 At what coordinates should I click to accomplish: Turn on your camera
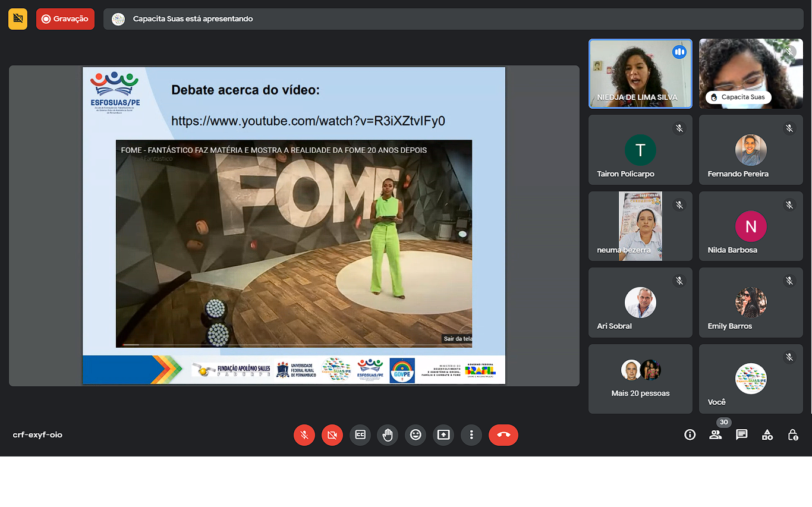point(332,435)
